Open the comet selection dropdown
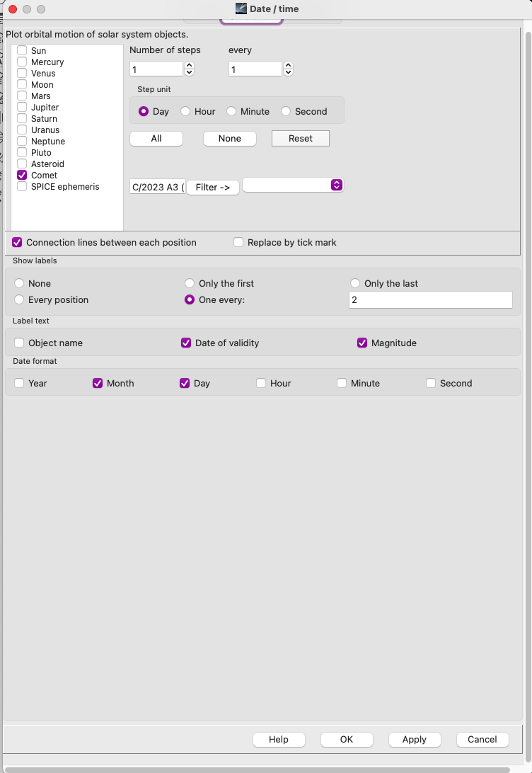This screenshot has width=532, height=773. pyautogui.click(x=293, y=185)
